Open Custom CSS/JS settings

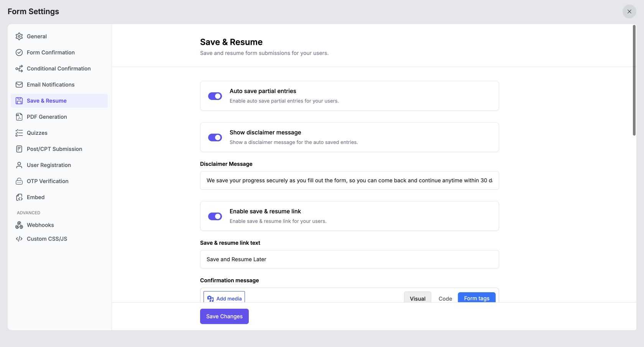tap(59, 239)
